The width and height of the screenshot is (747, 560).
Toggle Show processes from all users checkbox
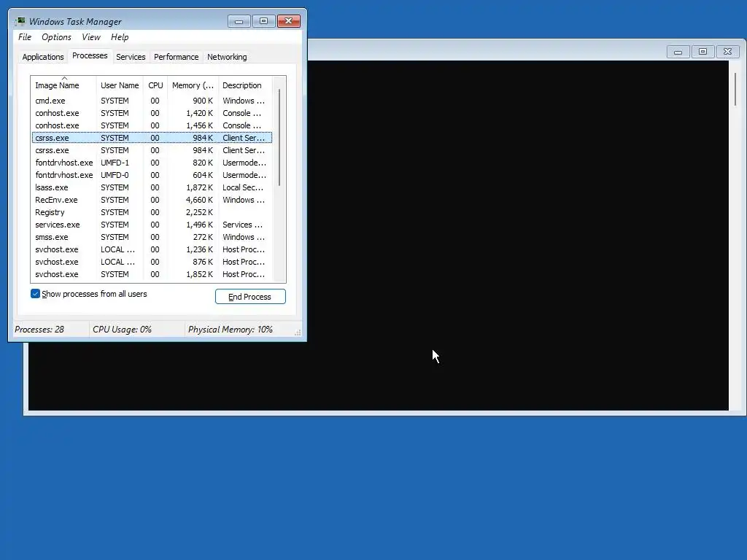[x=35, y=294]
